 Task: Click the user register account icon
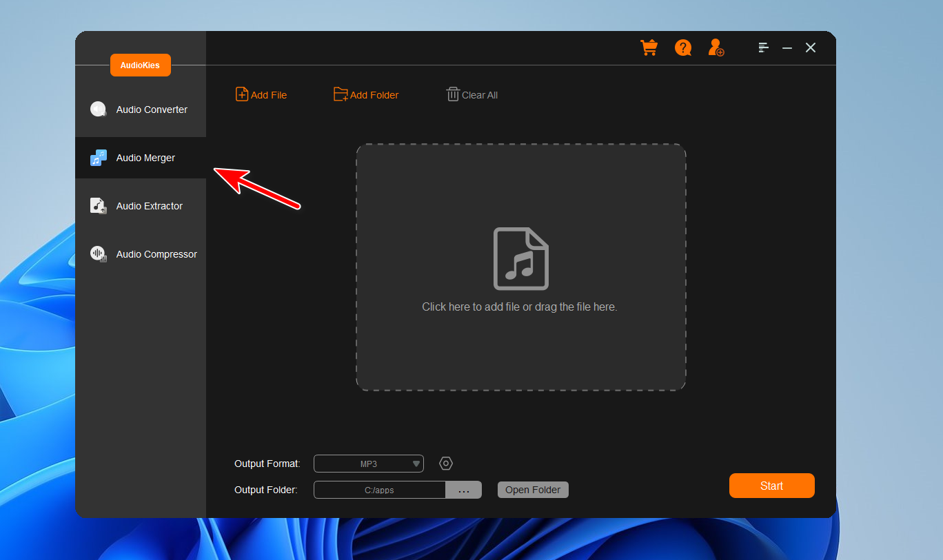coord(716,48)
